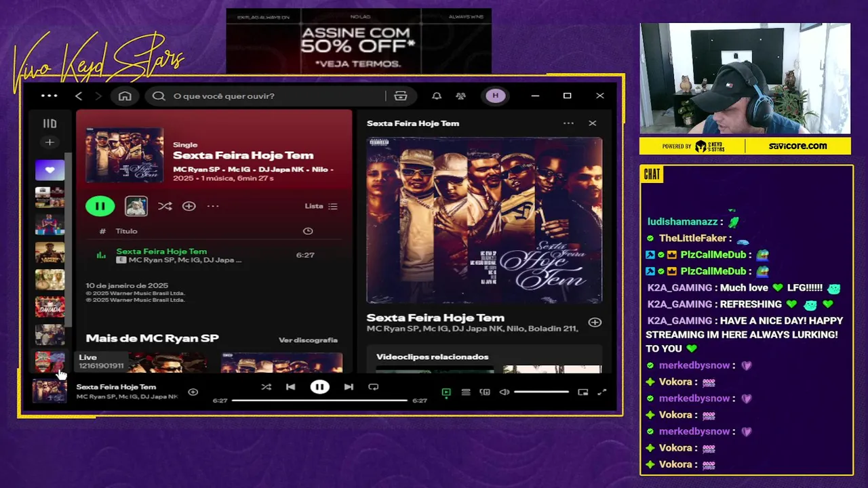Toggle the Now Playing view button

[446, 392]
